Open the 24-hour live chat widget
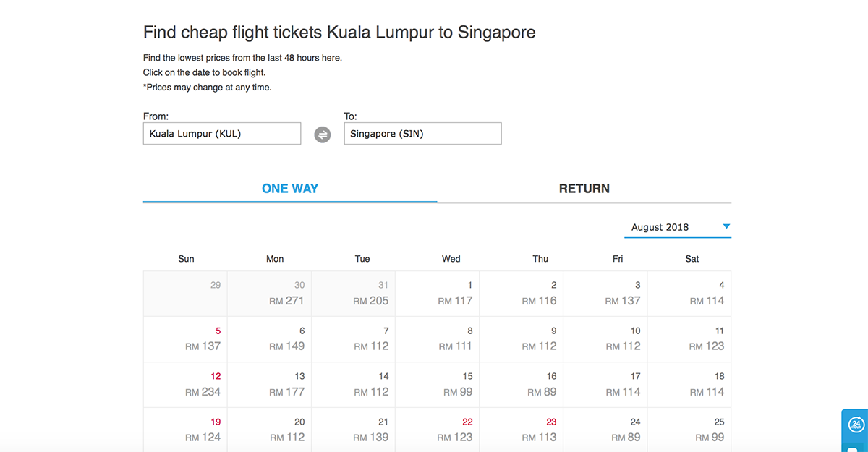 [x=856, y=426]
